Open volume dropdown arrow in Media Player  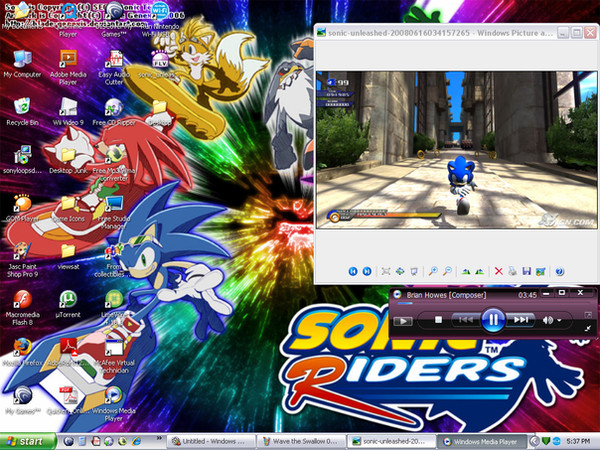(x=559, y=320)
